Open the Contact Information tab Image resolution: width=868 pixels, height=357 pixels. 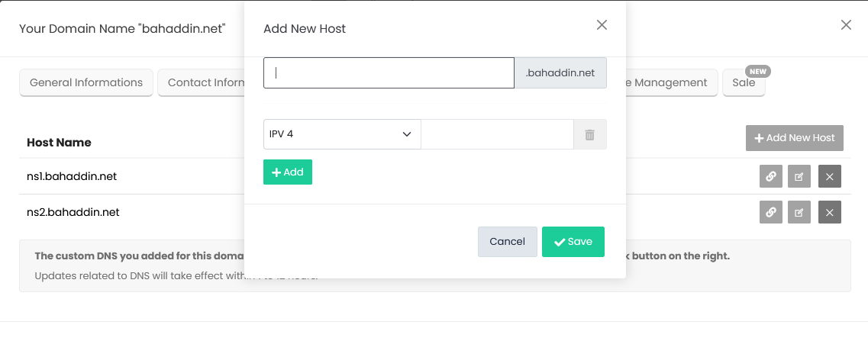pyautogui.click(x=202, y=82)
